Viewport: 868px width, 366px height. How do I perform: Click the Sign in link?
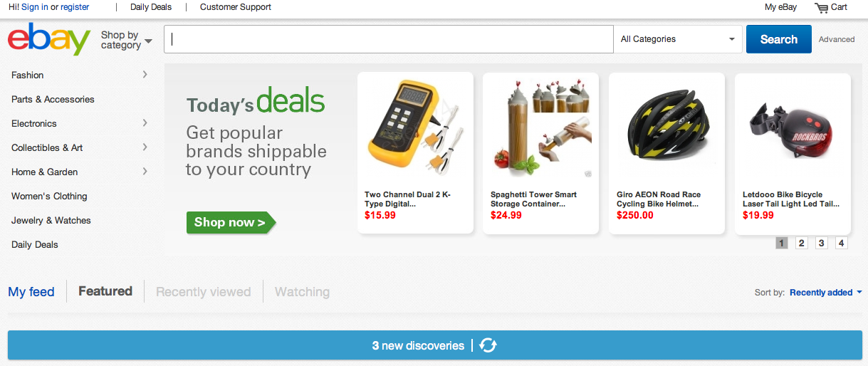tap(35, 7)
